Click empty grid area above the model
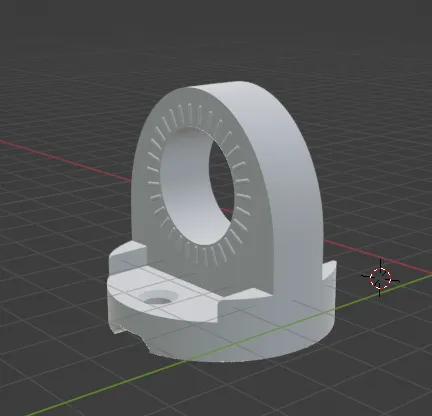 (x=217, y=40)
